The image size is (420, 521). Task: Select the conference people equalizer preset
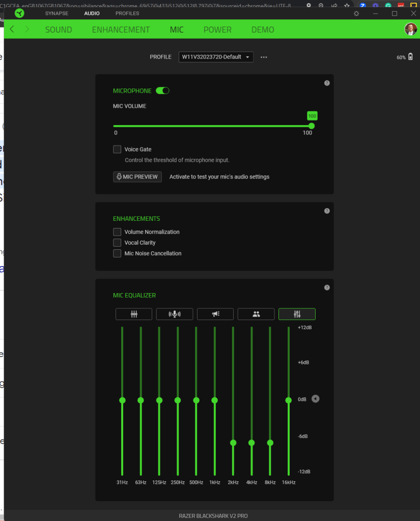(x=256, y=314)
